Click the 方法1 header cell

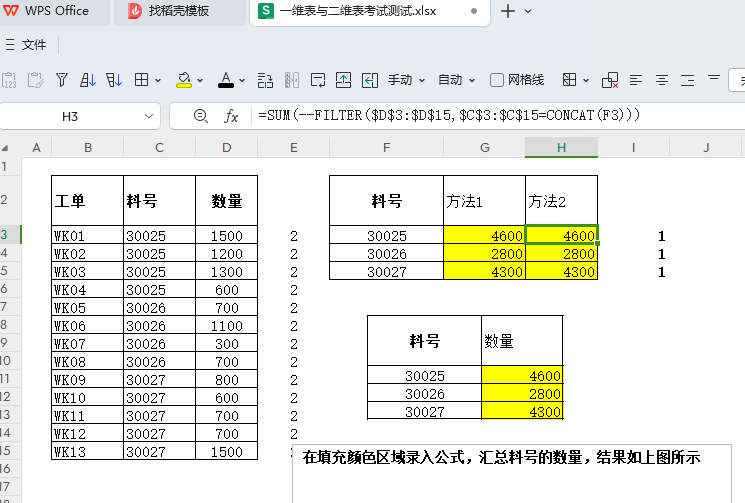484,200
